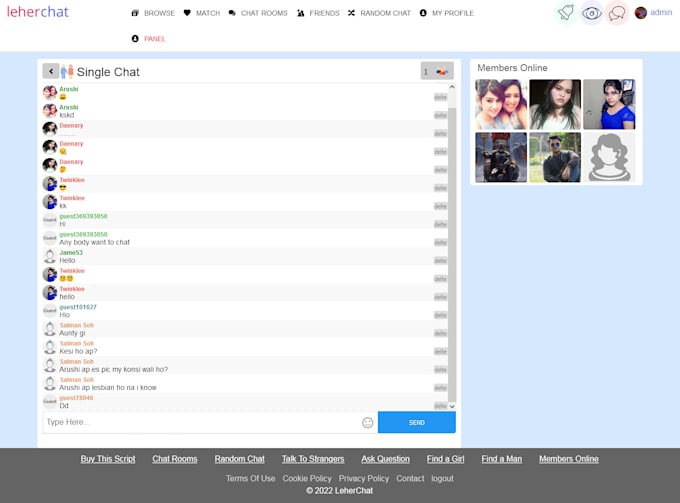Image resolution: width=680 pixels, height=503 pixels.
Task: Click the Find a Girl footer link
Action: (x=445, y=459)
